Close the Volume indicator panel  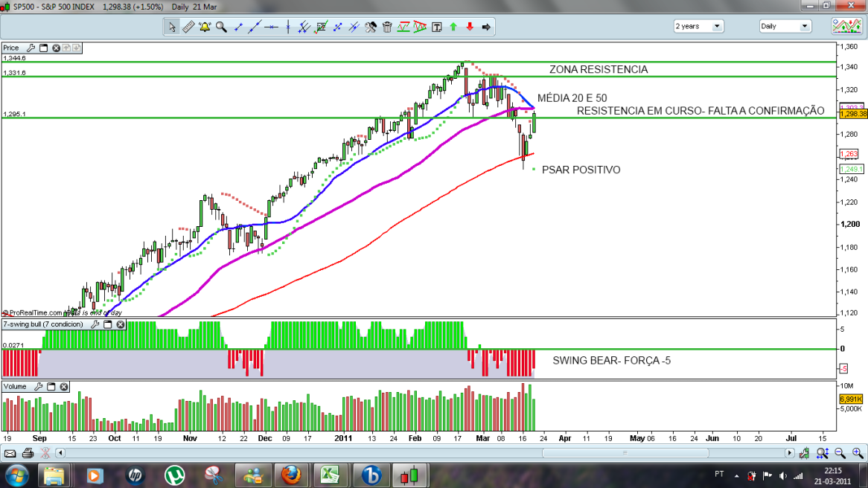(x=64, y=387)
